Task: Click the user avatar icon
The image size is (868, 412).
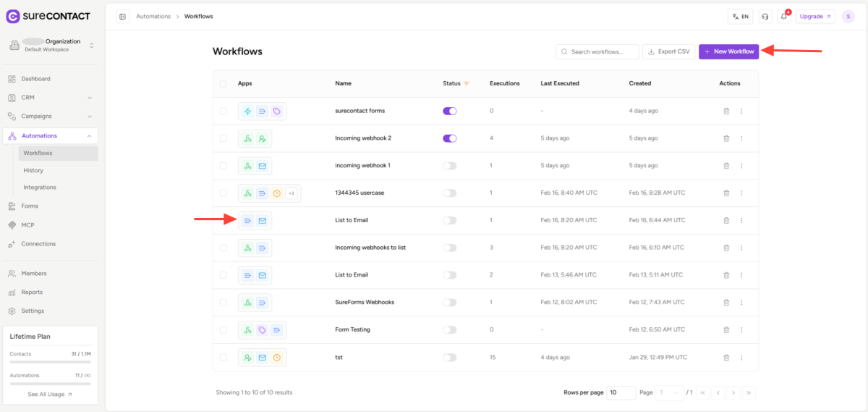Action: [x=848, y=17]
